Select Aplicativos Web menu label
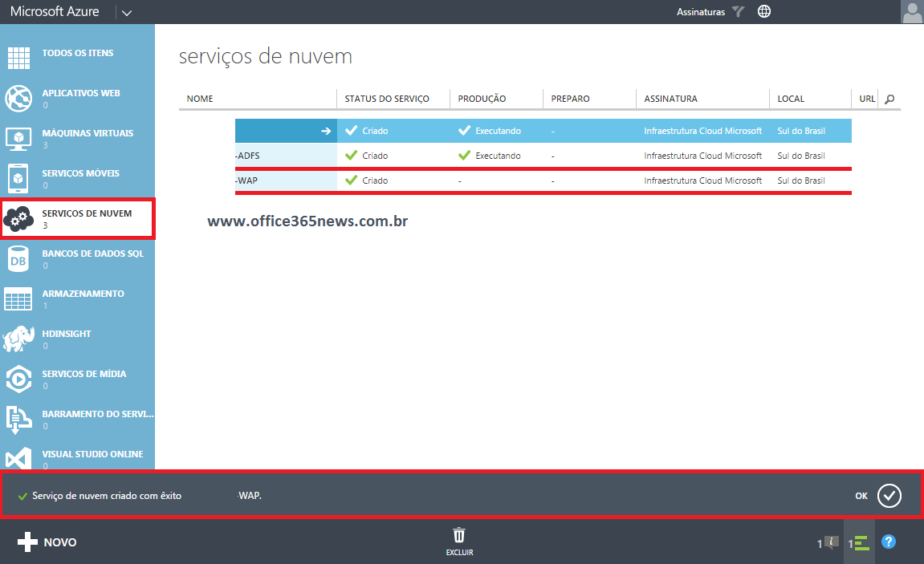 click(x=81, y=93)
